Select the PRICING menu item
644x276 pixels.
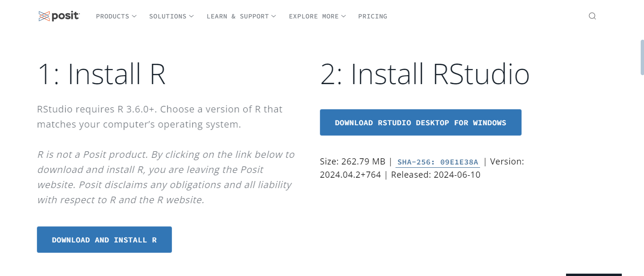tap(372, 16)
